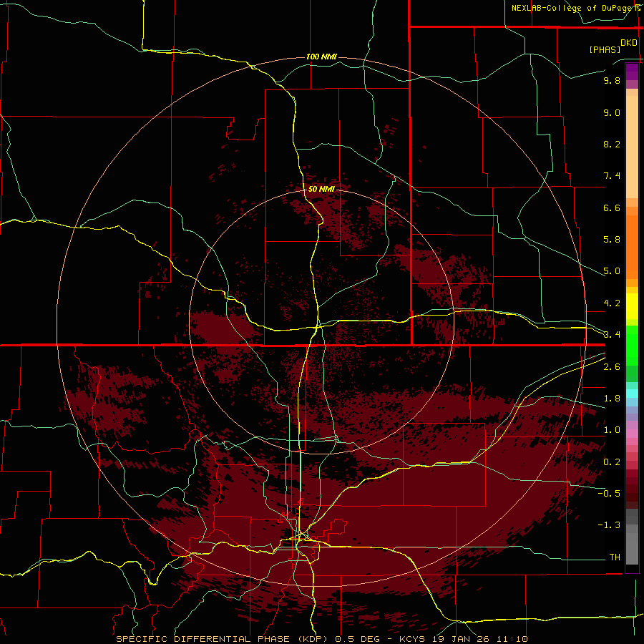
Task: Pick the cyan segment of the color bar
Action: tap(632, 393)
